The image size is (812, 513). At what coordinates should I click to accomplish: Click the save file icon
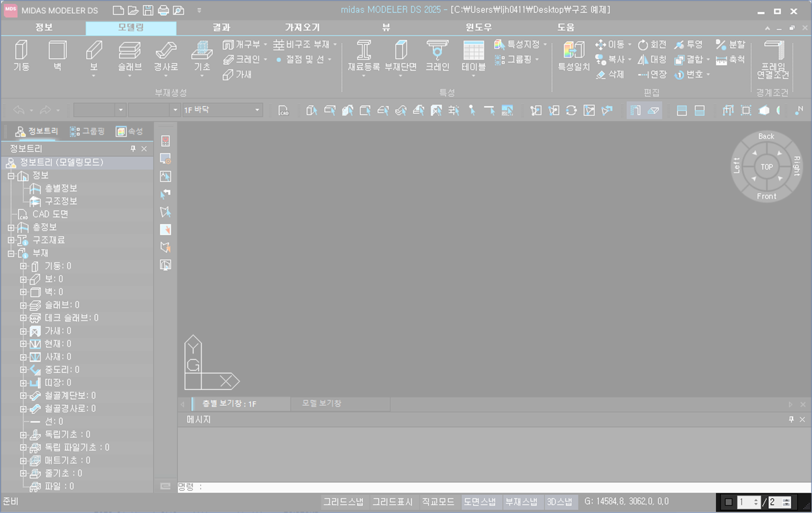[x=148, y=10]
